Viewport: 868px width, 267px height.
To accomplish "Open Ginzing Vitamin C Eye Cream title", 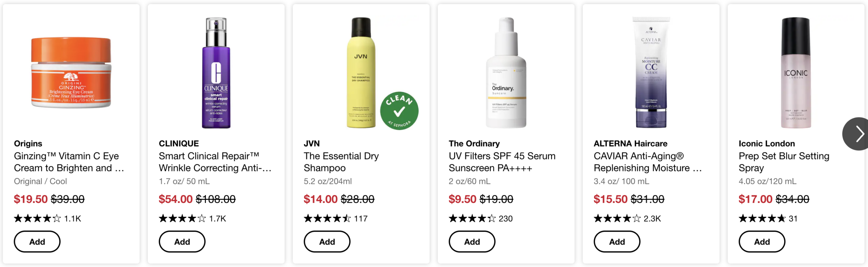I will (69, 162).
